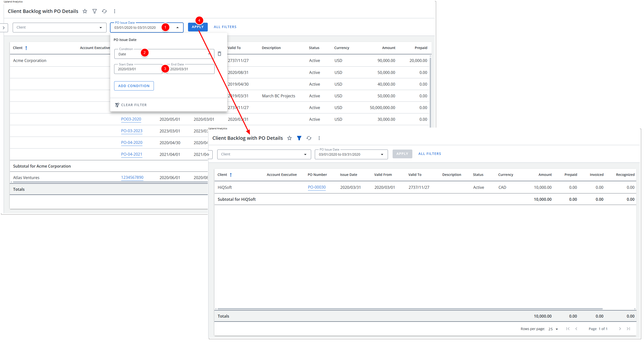Expand side panel chevron in upper window
The image size is (644, 342).
click(4, 28)
